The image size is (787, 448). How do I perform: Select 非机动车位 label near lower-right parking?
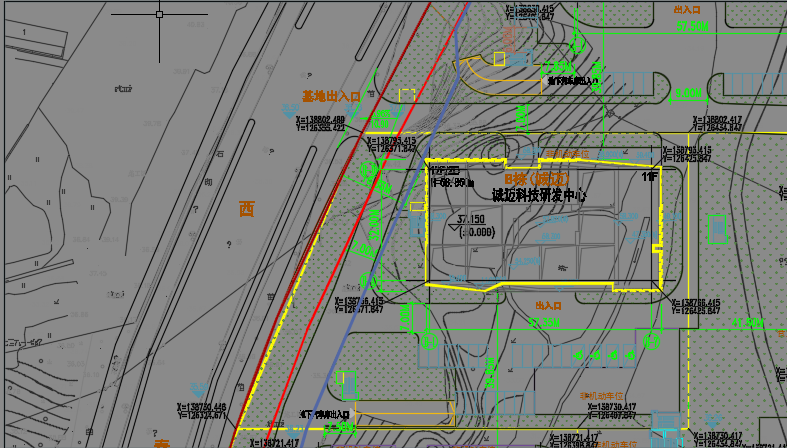click(x=601, y=396)
